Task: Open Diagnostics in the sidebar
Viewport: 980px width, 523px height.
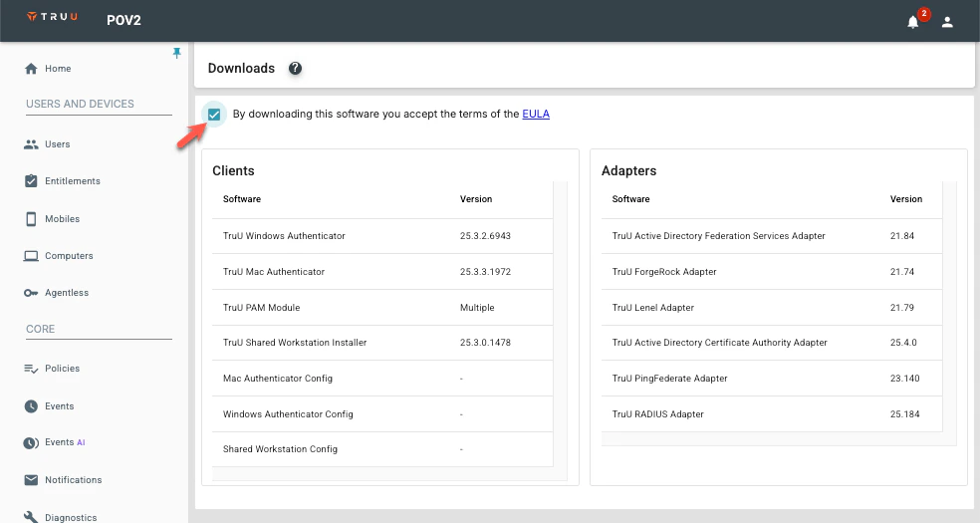Action: tap(71, 517)
